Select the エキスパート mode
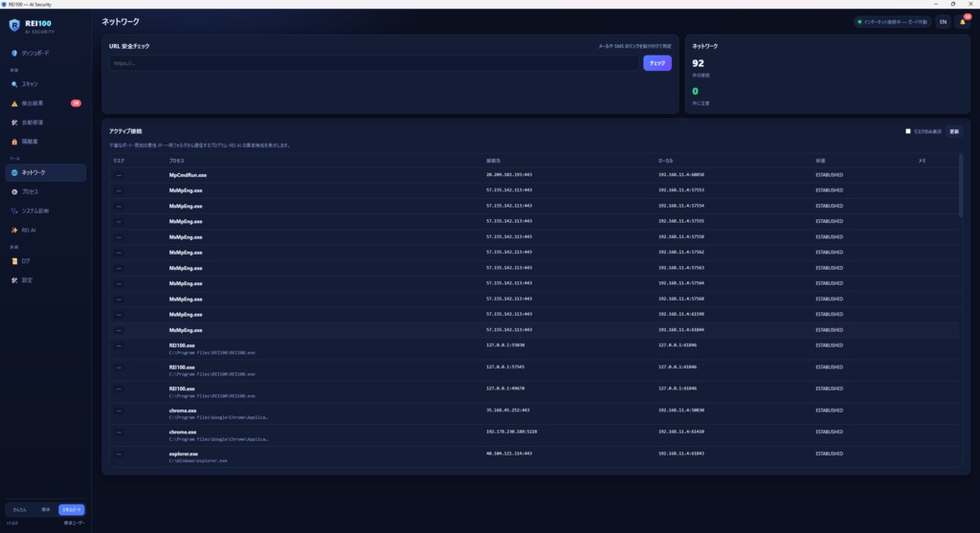The width and height of the screenshot is (980, 533). 71,510
